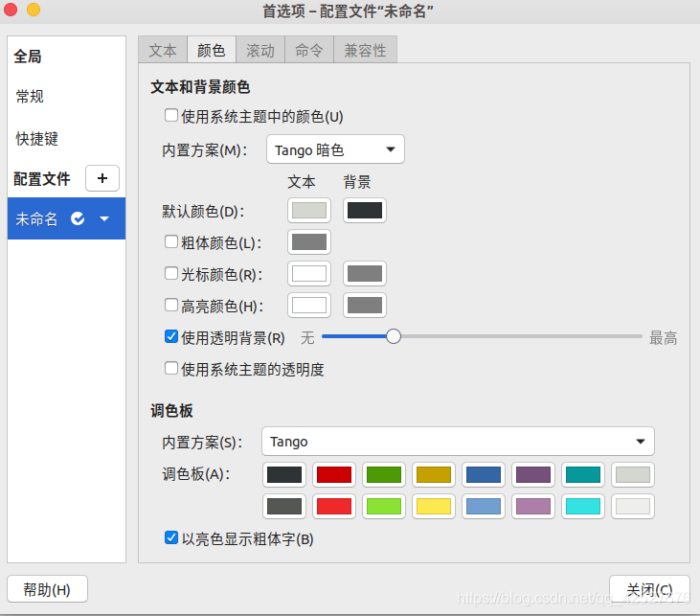Pick the light blue palette swatch
Image resolution: width=700 pixels, height=616 pixels.
(x=484, y=506)
